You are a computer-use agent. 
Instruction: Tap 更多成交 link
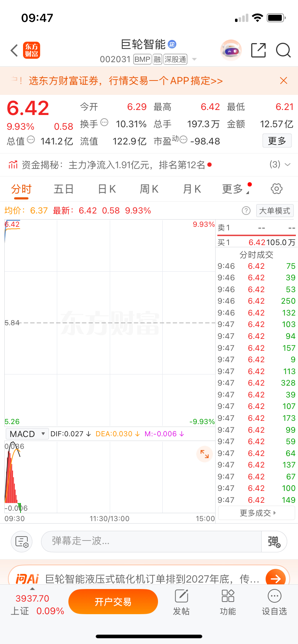[x=257, y=513]
